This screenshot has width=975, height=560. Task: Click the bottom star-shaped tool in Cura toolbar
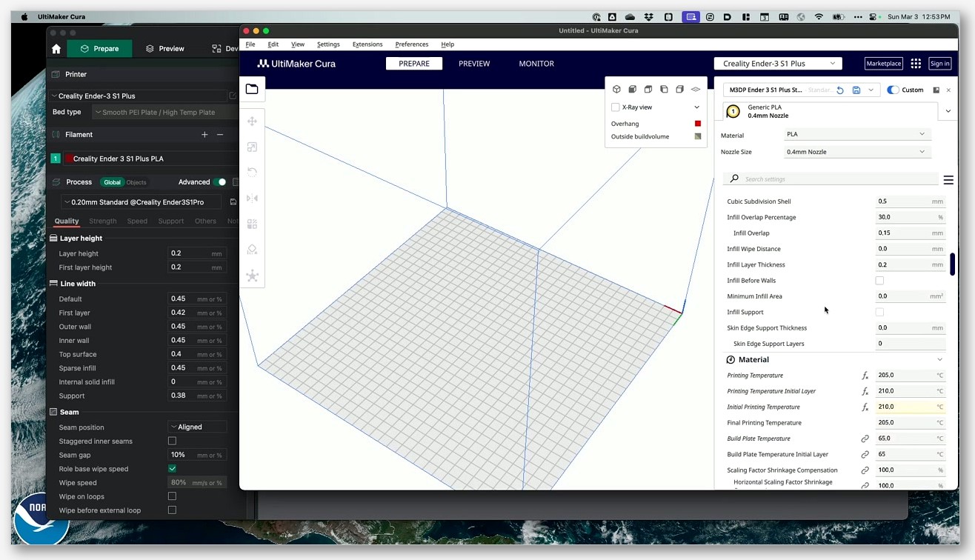(x=252, y=276)
